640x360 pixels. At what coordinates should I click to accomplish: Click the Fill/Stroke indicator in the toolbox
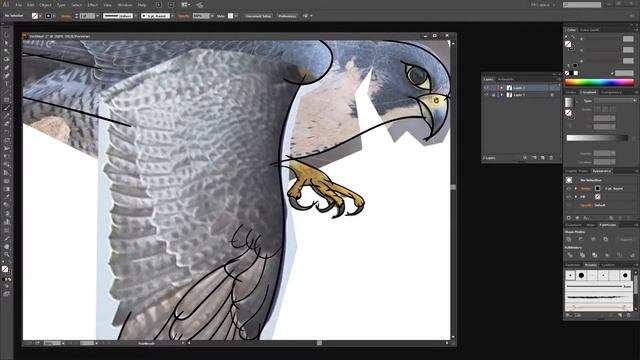point(5,269)
